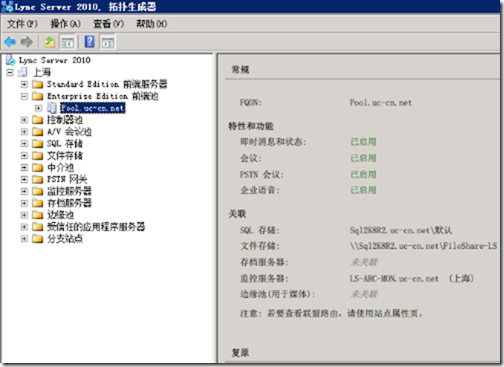
Task: Select the 控制器池 tree label
Action: [x=65, y=120]
